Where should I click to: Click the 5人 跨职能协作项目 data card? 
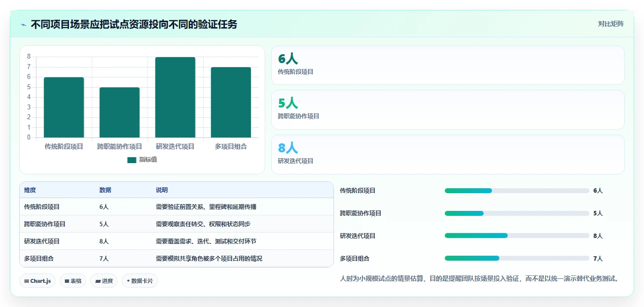tap(448, 109)
